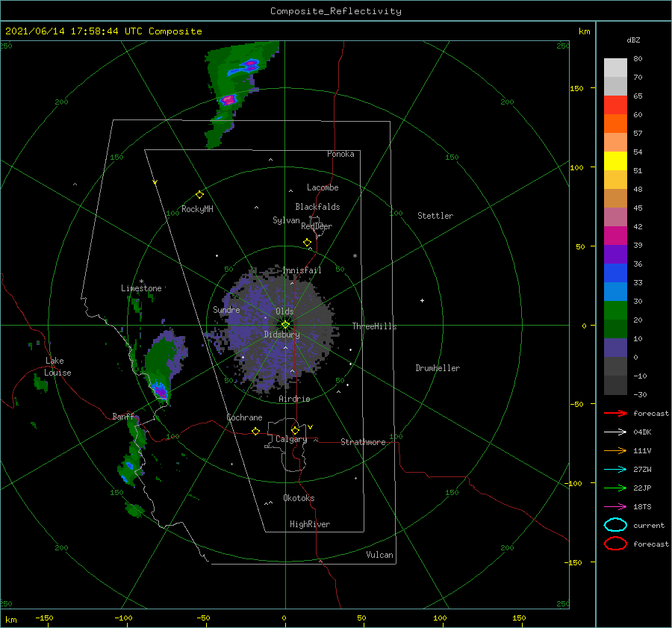Click the asterisk marker above Limestone
The height and width of the screenshot is (628, 672).
point(141,282)
